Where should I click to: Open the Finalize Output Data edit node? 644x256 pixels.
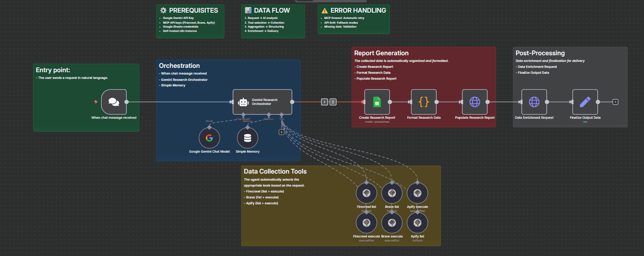[585, 102]
